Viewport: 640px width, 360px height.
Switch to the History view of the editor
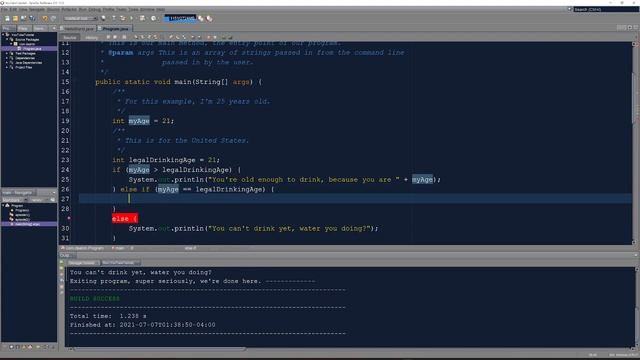[x=91, y=38]
